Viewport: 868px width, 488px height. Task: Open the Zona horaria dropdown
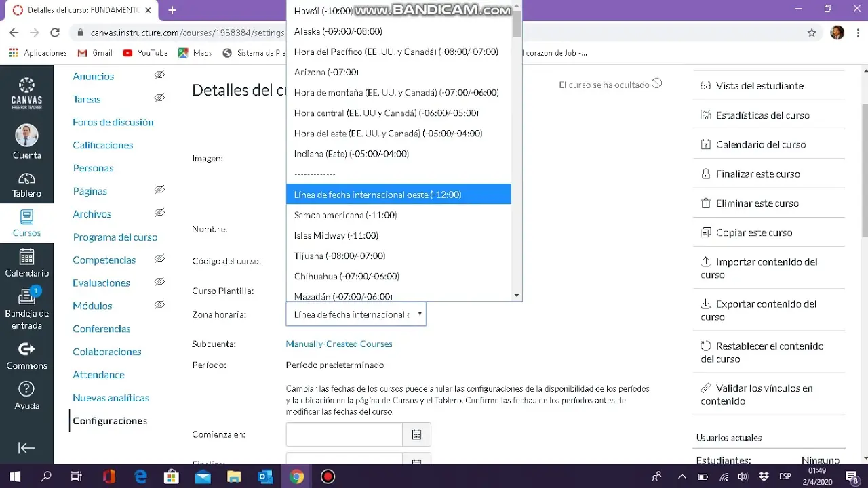tap(356, 314)
